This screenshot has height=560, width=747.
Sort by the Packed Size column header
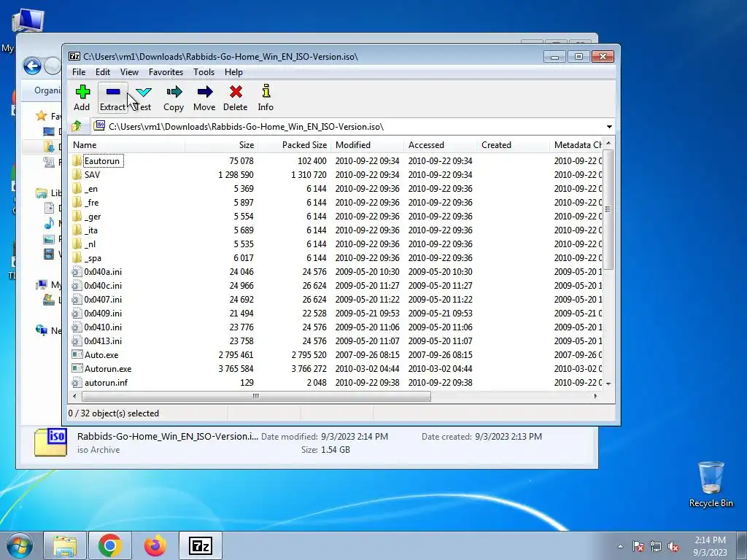coord(294,145)
